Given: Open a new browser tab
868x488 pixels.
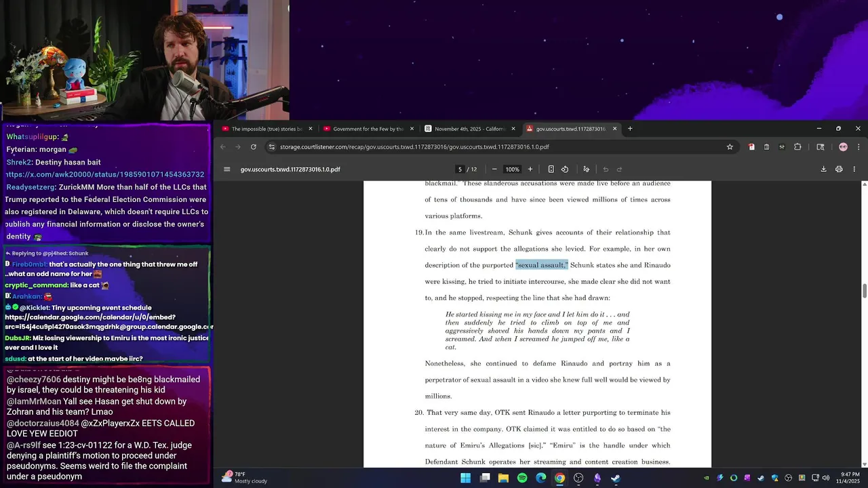Looking at the screenshot, I should click(630, 129).
